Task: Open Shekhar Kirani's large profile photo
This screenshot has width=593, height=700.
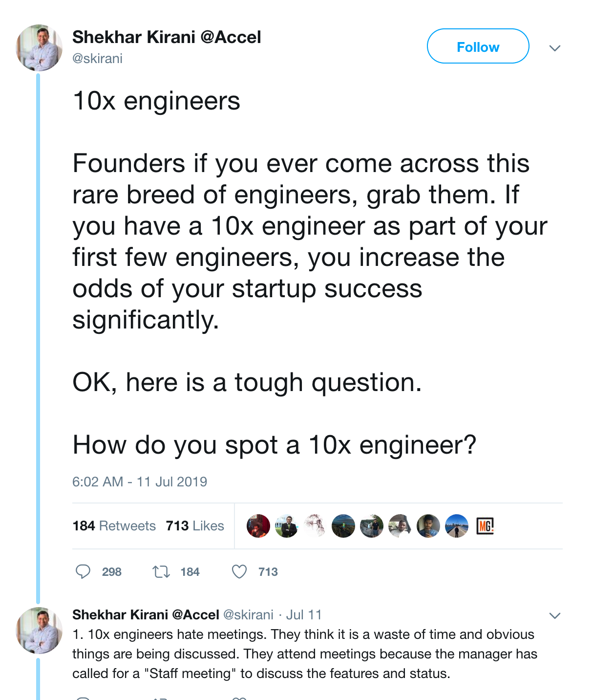Action: point(39,48)
